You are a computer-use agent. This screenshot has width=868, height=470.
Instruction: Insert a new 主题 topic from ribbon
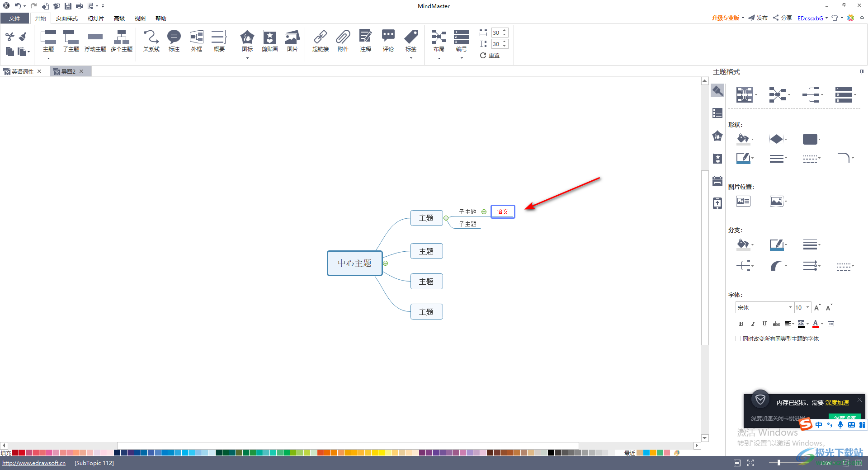48,41
